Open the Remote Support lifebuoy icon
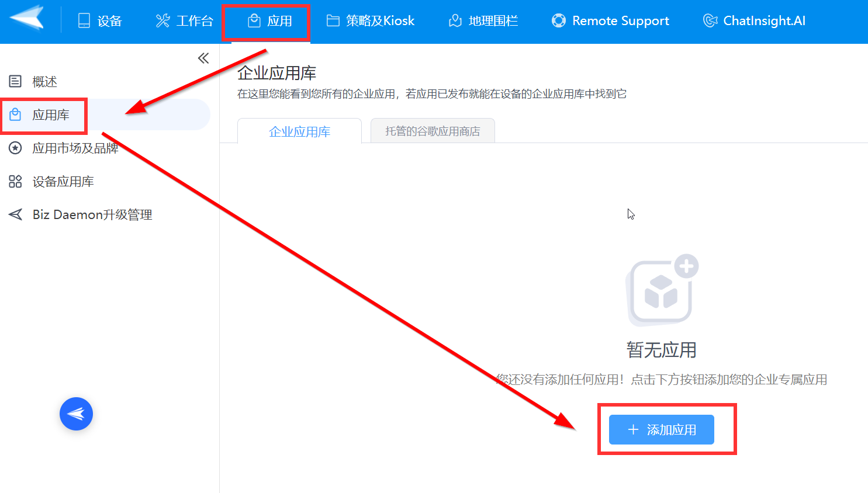The width and height of the screenshot is (868, 493). [x=559, y=21]
